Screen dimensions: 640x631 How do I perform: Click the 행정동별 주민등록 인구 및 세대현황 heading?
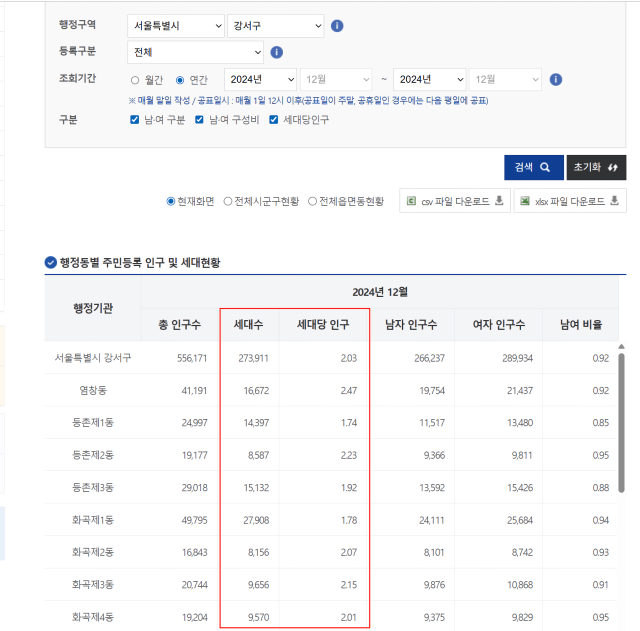[x=140, y=262]
